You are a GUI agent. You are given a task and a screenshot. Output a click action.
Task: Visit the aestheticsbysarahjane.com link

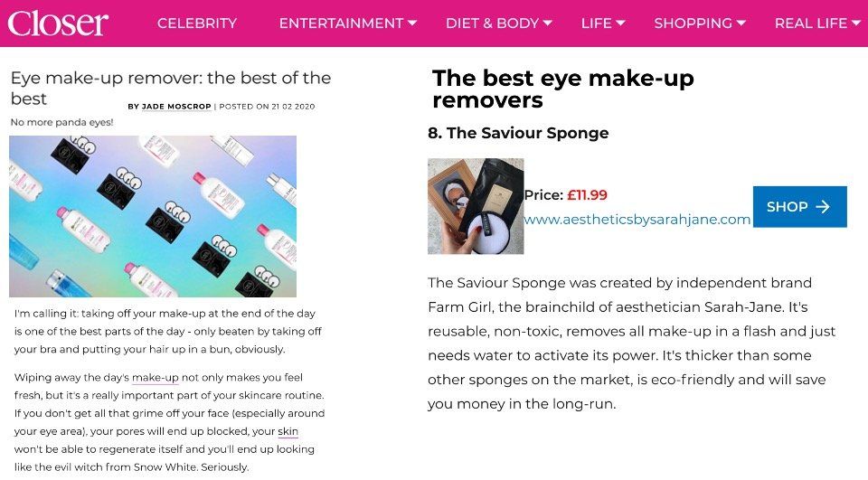[637, 220]
